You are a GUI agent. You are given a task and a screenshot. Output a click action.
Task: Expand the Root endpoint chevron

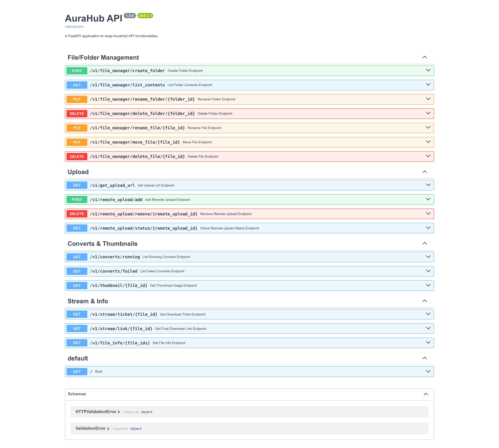pyautogui.click(x=428, y=371)
